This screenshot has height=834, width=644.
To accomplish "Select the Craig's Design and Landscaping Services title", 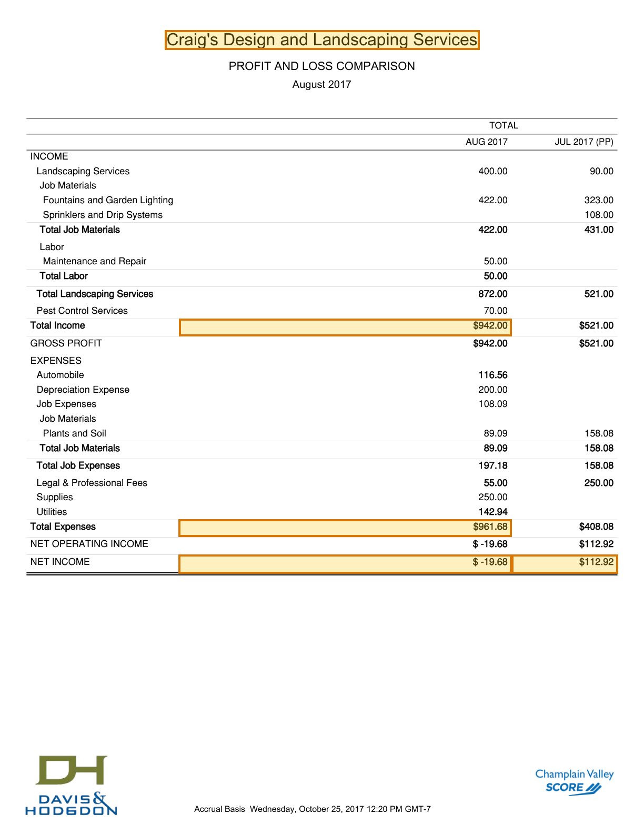I will 322,40.
